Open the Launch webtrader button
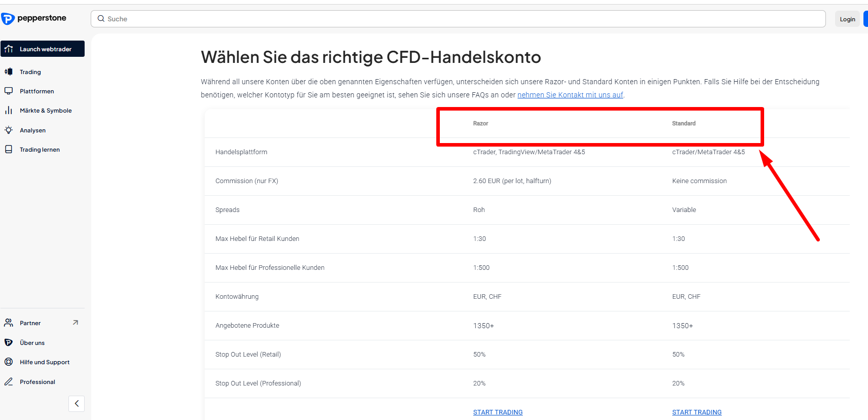 (43, 49)
